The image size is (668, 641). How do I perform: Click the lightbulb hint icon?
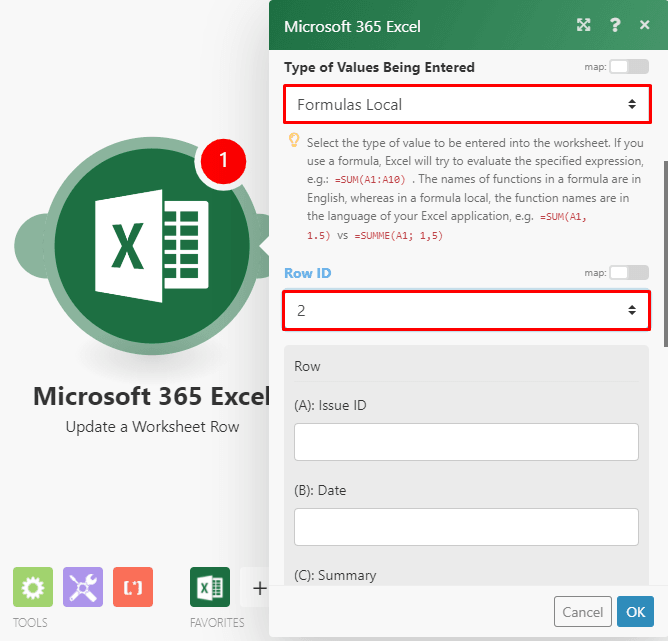pyautogui.click(x=294, y=141)
